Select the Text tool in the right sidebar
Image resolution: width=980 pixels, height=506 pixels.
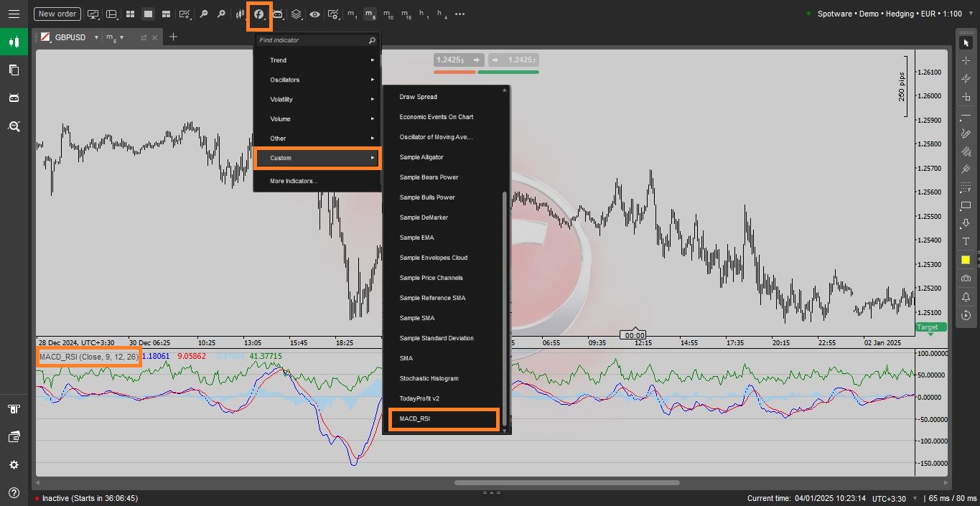[x=966, y=241]
